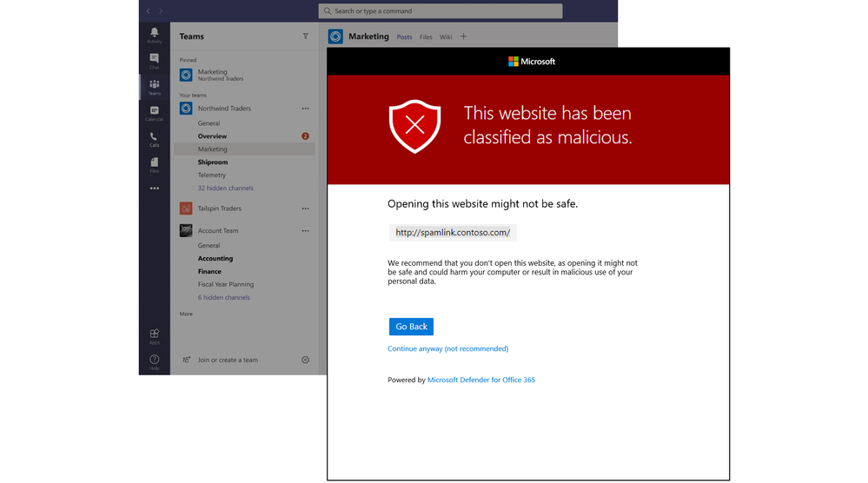This screenshot has width=868, height=483.
Task: Click the spamlink.contoso.com URL box
Action: pyautogui.click(x=453, y=232)
